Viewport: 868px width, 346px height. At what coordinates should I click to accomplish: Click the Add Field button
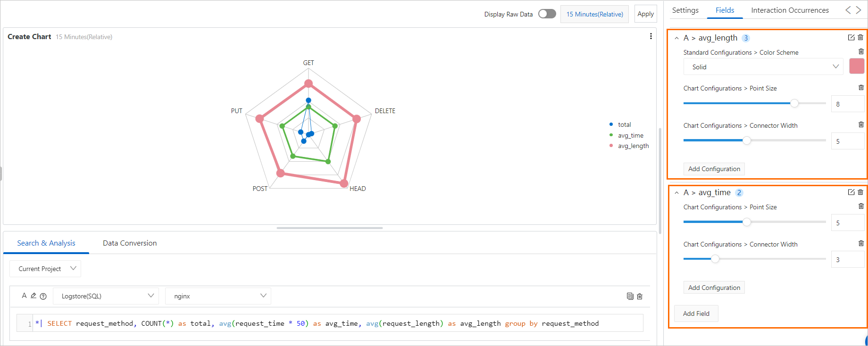click(x=696, y=313)
